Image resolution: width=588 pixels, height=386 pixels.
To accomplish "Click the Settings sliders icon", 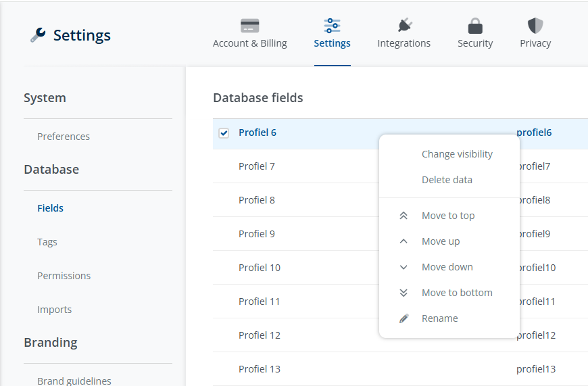I will coord(332,26).
